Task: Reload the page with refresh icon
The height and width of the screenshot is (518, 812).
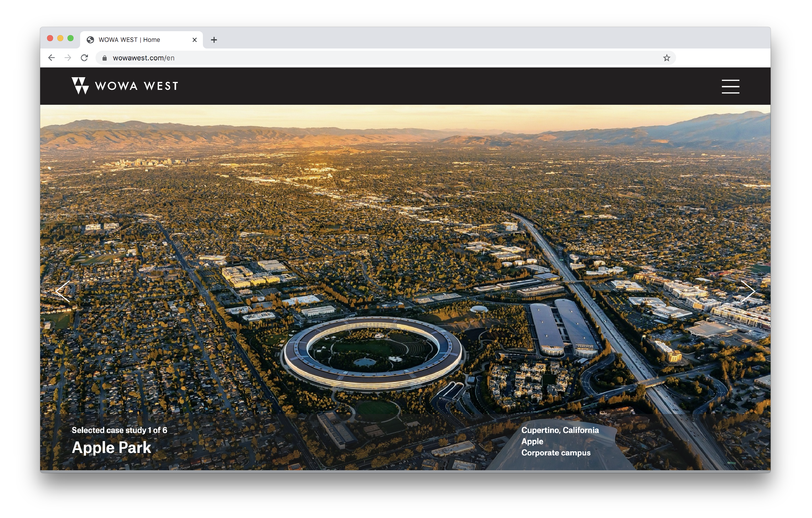Action: tap(84, 58)
